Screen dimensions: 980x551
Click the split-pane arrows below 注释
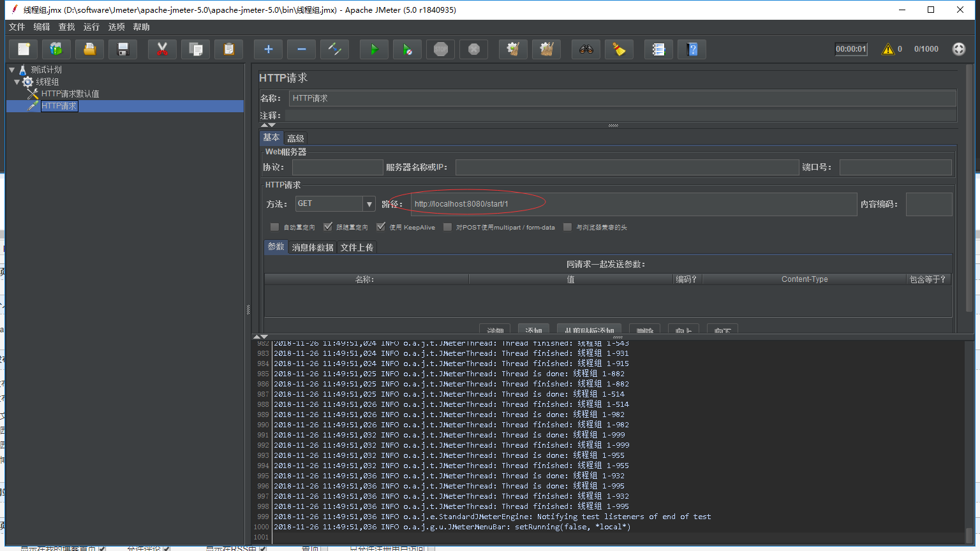point(268,125)
